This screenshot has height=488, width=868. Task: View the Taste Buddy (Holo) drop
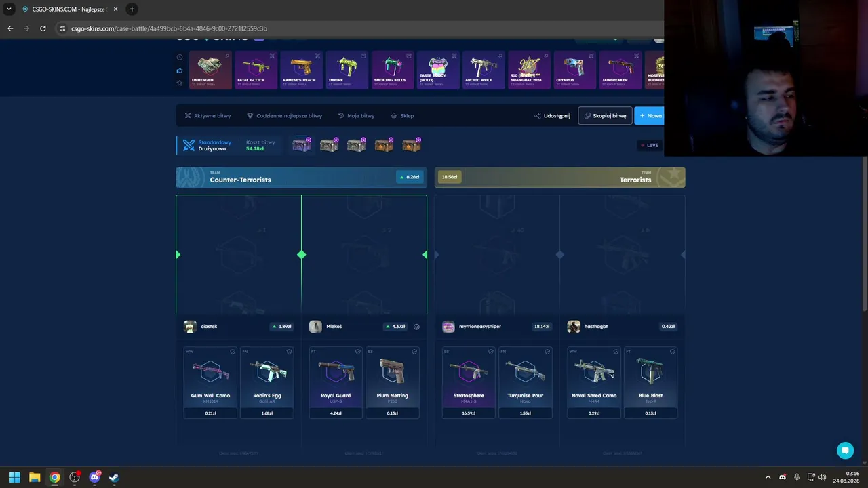point(437,70)
